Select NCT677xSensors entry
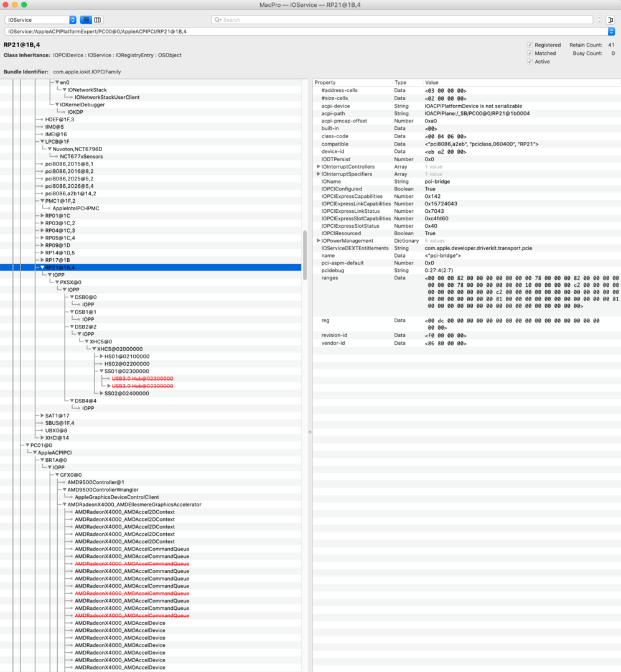The height and width of the screenshot is (672, 621). [x=82, y=157]
